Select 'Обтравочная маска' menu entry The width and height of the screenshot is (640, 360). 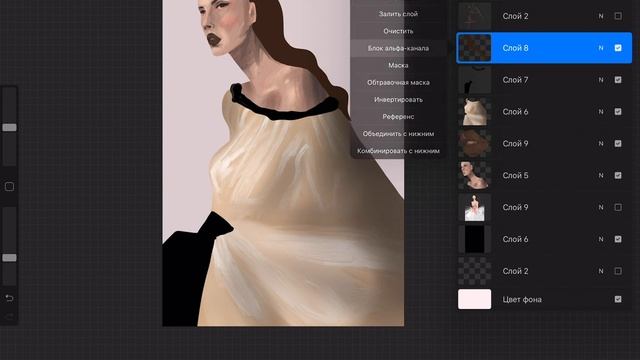[x=398, y=82]
